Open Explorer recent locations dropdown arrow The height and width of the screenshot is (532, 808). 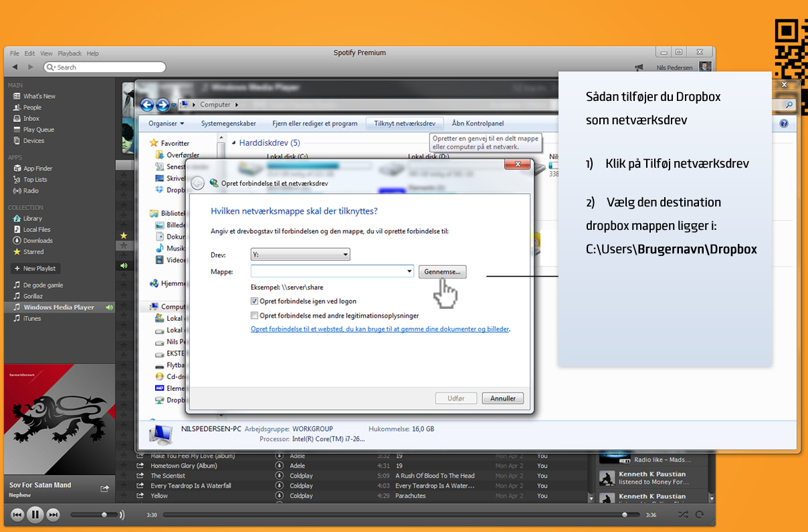174,105
